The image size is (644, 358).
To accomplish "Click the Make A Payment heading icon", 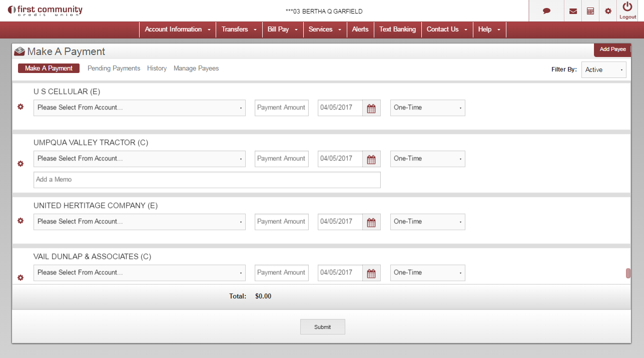I will (x=20, y=51).
